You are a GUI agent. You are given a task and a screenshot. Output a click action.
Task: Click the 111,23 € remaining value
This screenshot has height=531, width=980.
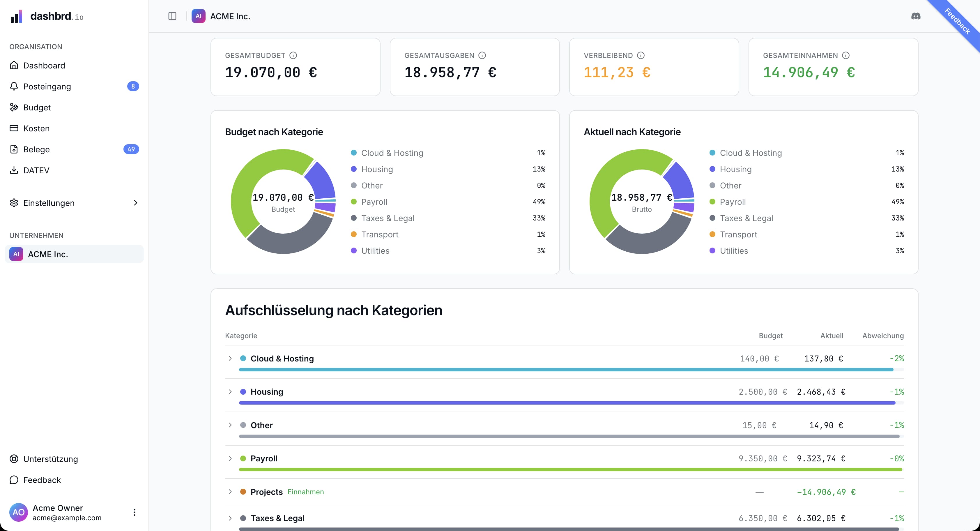[x=617, y=72]
